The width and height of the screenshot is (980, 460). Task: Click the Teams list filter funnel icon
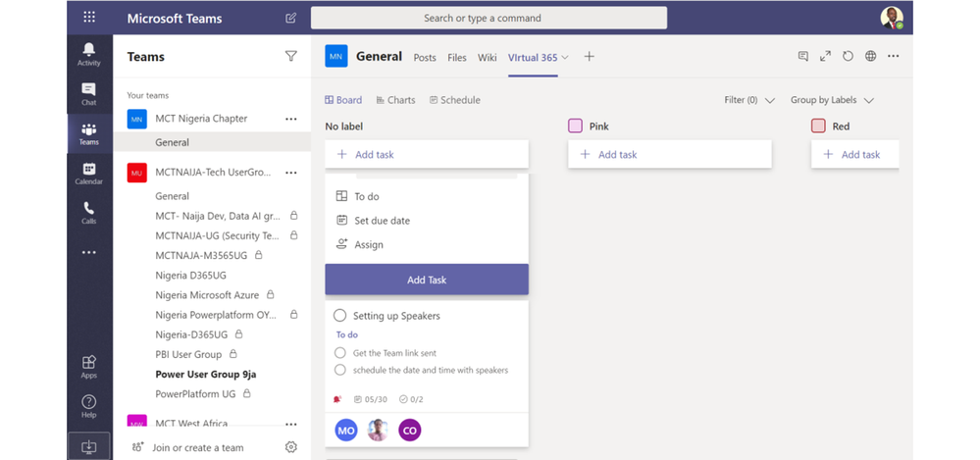click(290, 56)
